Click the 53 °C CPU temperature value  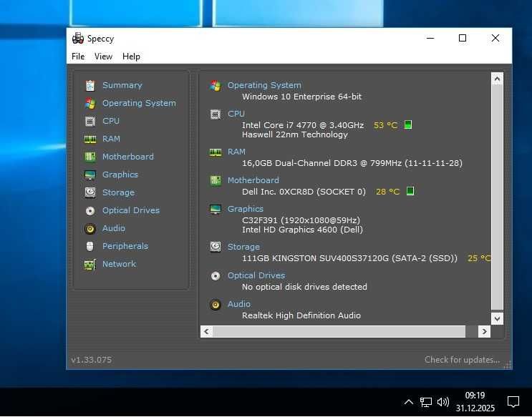coord(385,125)
